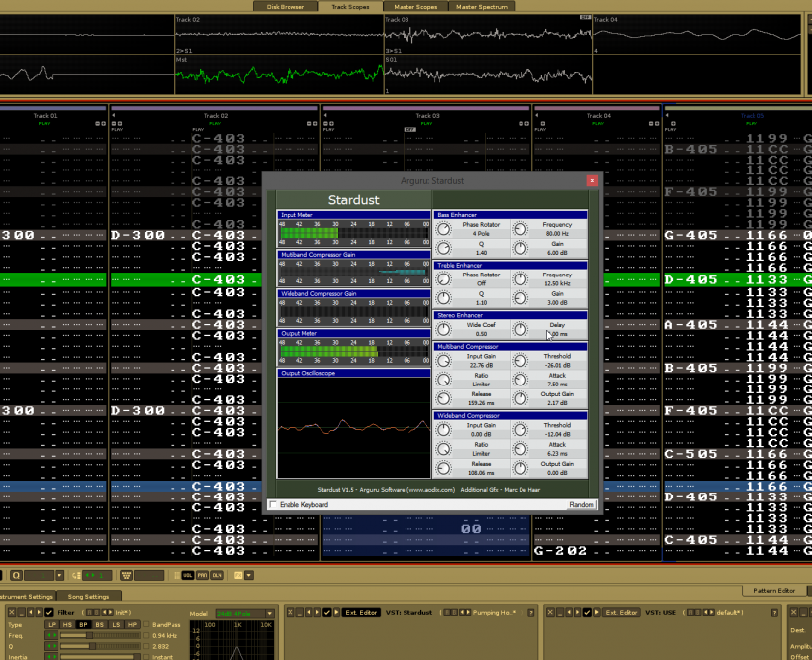Select the LP filter type

(x=52, y=624)
